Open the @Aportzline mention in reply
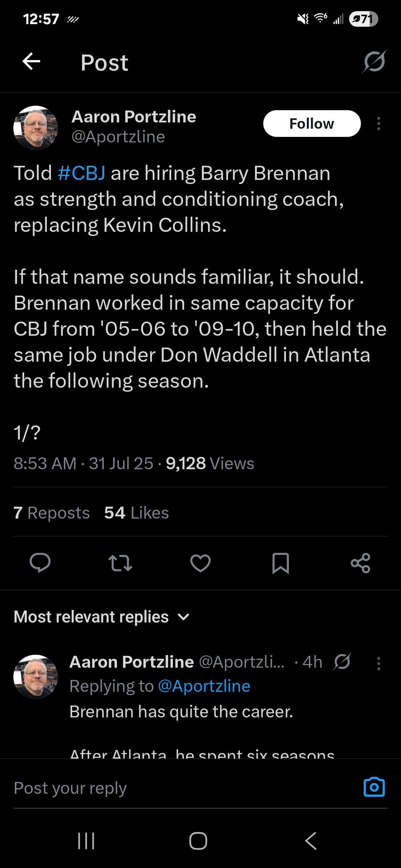The width and height of the screenshot is (401, 868). click(x=204, y=686)
